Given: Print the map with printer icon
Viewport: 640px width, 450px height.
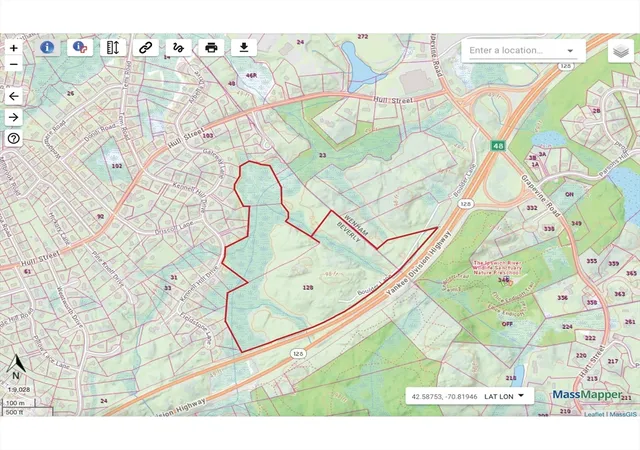Looking at the screenshot, I should click(x=211, y=47).
